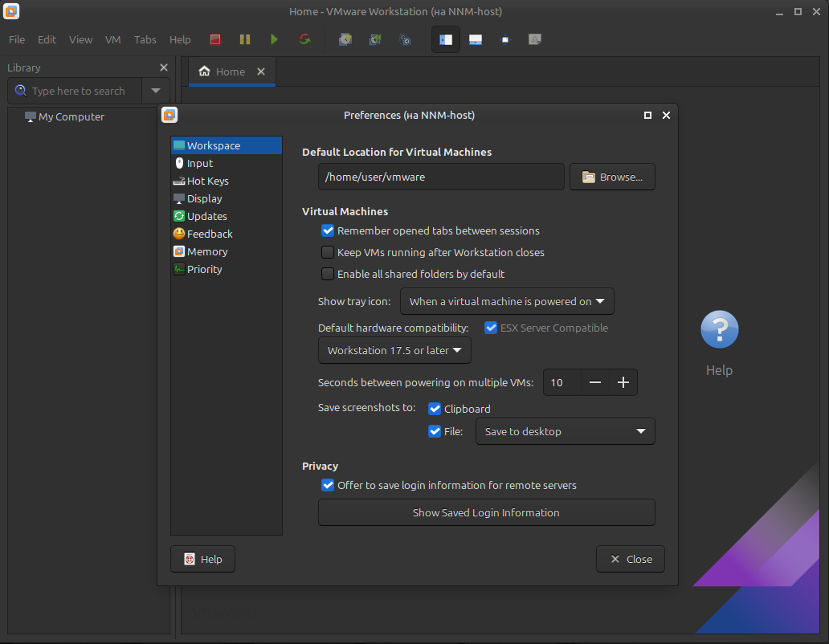Toggle the Show Library sidebar toolbar icon

click(x=446, y=39)
